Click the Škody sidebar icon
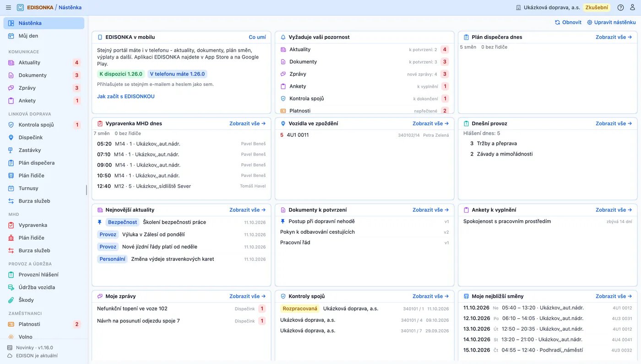The width and height of the screenshot is (641, 364). pos(11,300)
